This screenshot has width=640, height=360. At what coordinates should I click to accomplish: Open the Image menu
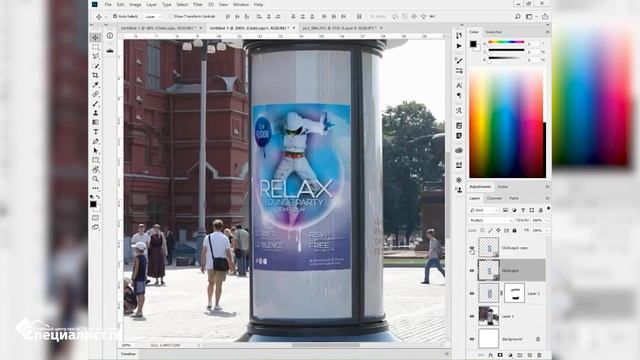[135, 4]
